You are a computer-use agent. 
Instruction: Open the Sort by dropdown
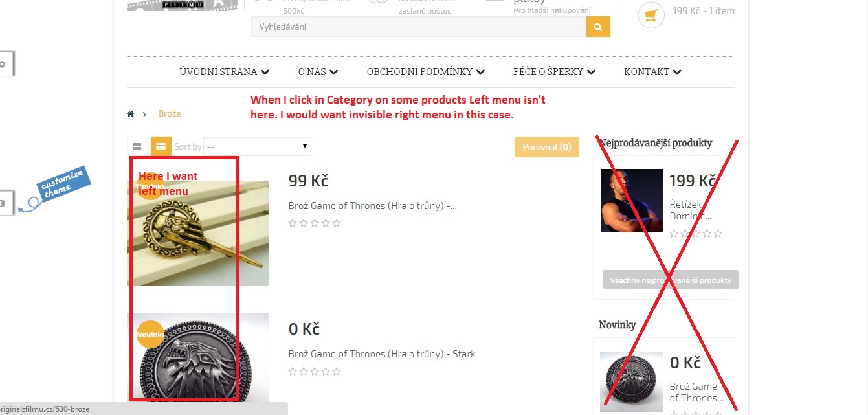pyautogui.click(x=257, y=147)
